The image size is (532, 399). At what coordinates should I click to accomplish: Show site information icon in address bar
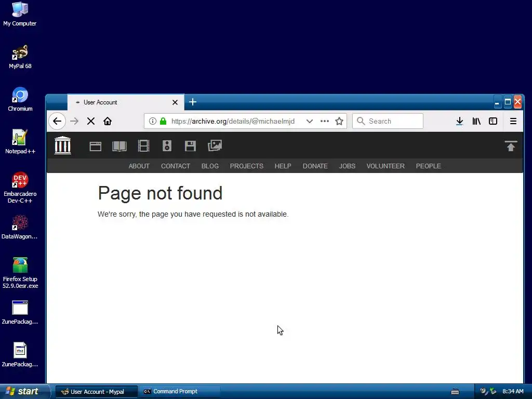tap(153, 121)
